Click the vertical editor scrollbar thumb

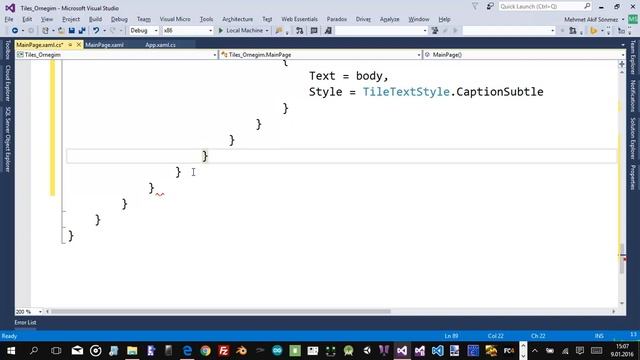coord(622,259)
